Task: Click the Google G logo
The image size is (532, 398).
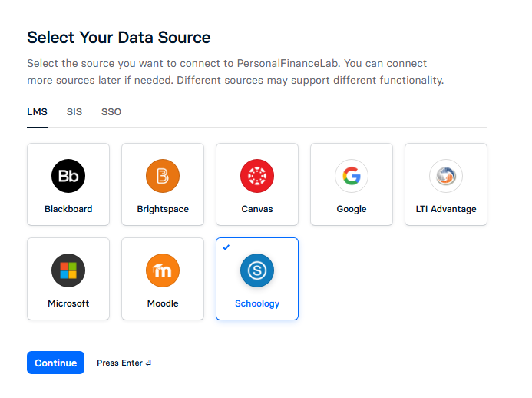Action: [x=351, y=176]
